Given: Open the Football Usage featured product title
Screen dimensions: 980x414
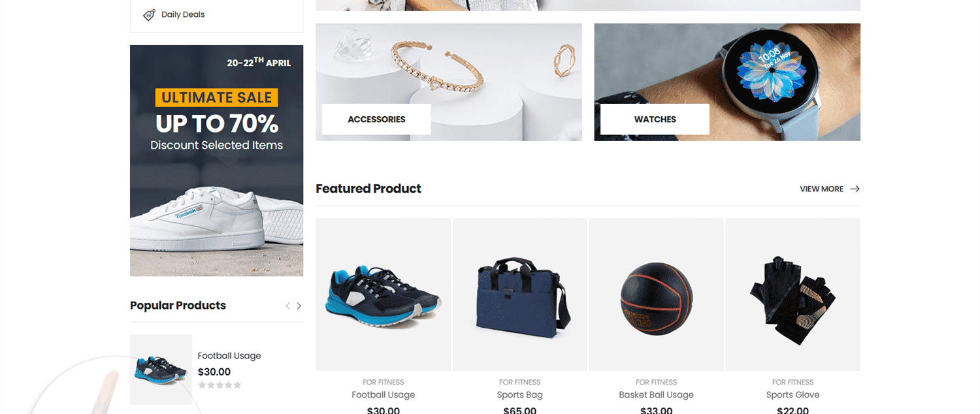Looking at the screenshot, I should point(384,394).
